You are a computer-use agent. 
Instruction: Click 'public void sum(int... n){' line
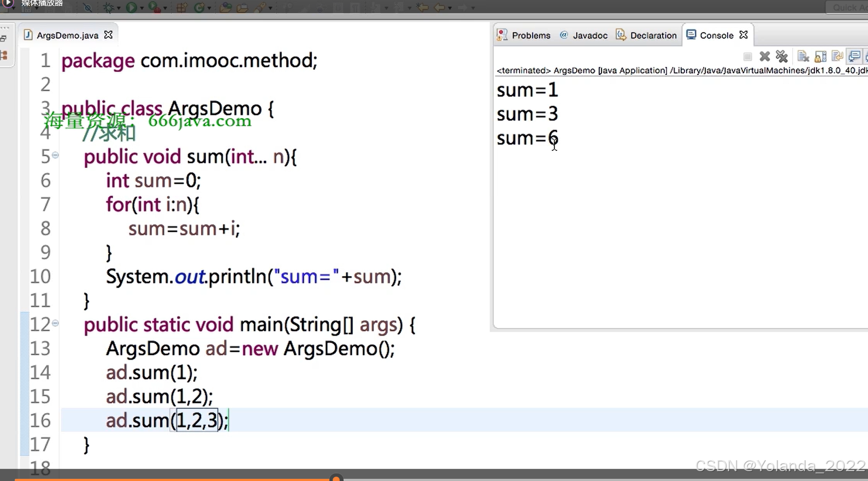click(x=190, y=156)
